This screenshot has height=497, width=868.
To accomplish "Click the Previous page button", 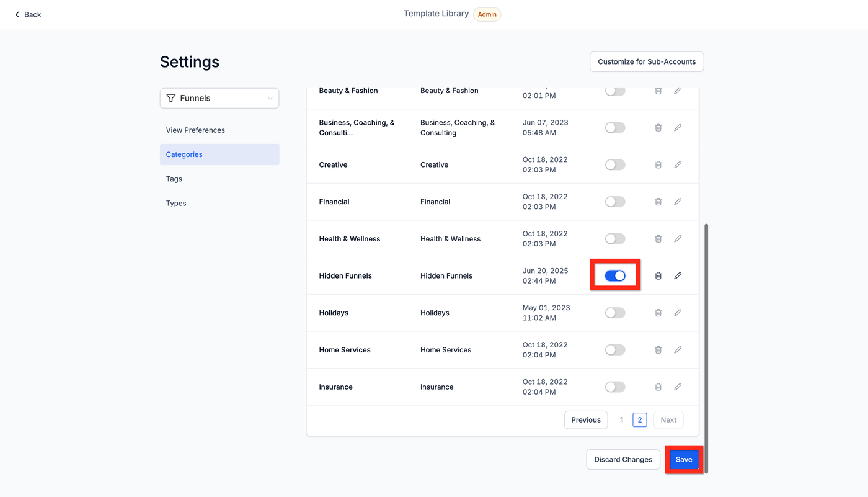I will pos(586,420).
